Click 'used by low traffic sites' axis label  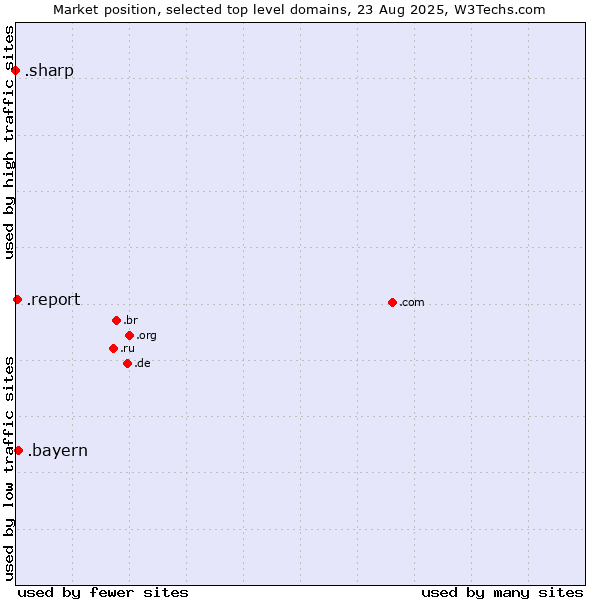pyautogui.click(x=9, y=470)
